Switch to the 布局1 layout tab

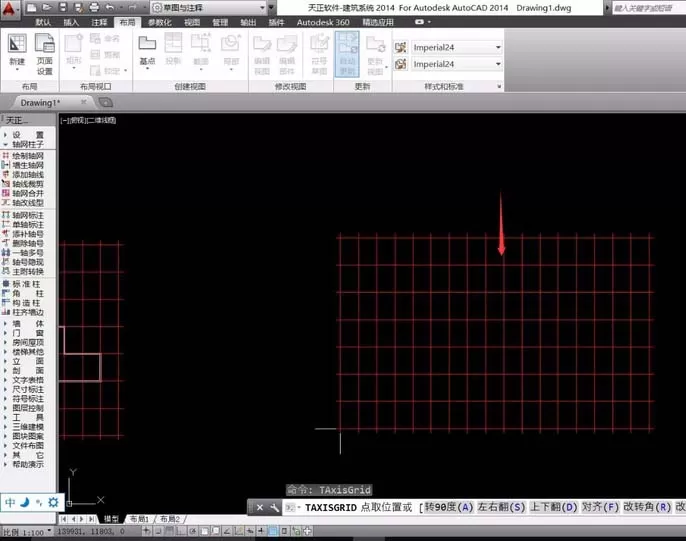click(x=139, y=519)
